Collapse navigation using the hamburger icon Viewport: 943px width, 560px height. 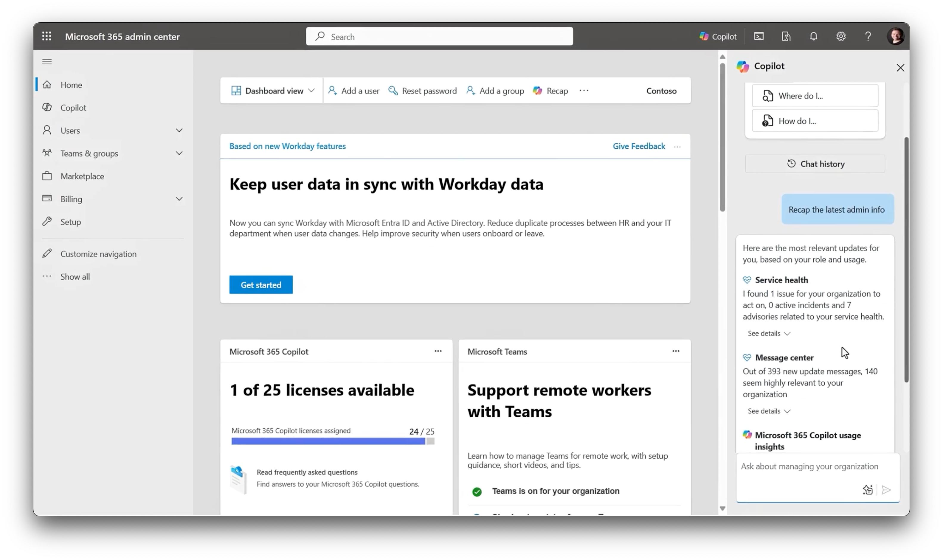[47, 61]
